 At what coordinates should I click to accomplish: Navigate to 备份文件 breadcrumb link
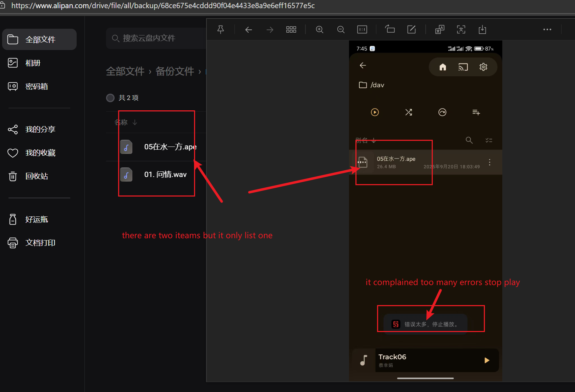pyautogui.click(x=175, y=71)
